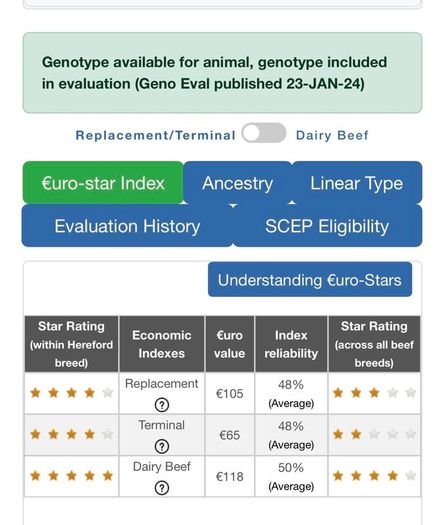Click the genotype available notice banner
Image resolution: width=445 pixels, height=525 pixels.
coord(222,73)
